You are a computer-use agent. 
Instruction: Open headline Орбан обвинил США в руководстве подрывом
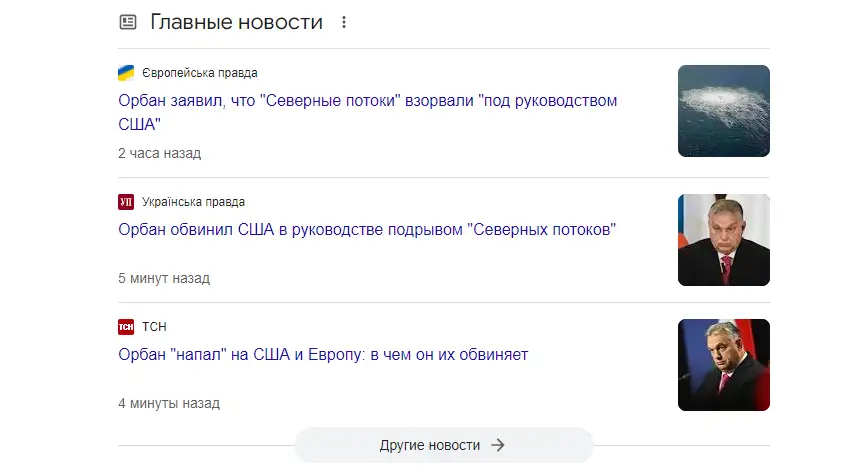(x=366, y=230)
